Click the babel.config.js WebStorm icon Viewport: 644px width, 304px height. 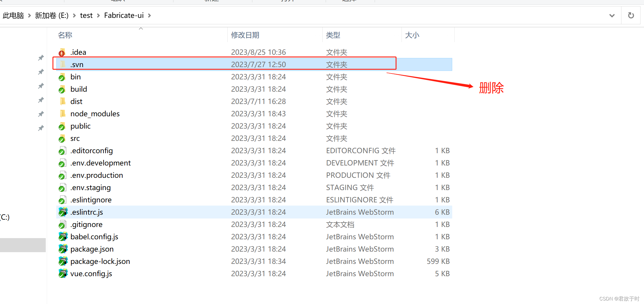[63, 237]
